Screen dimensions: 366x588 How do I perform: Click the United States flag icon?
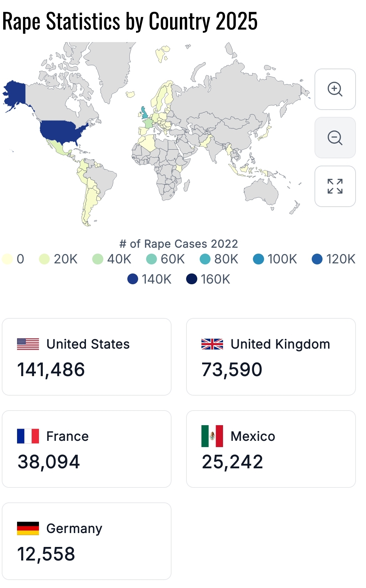click(28, 344)
